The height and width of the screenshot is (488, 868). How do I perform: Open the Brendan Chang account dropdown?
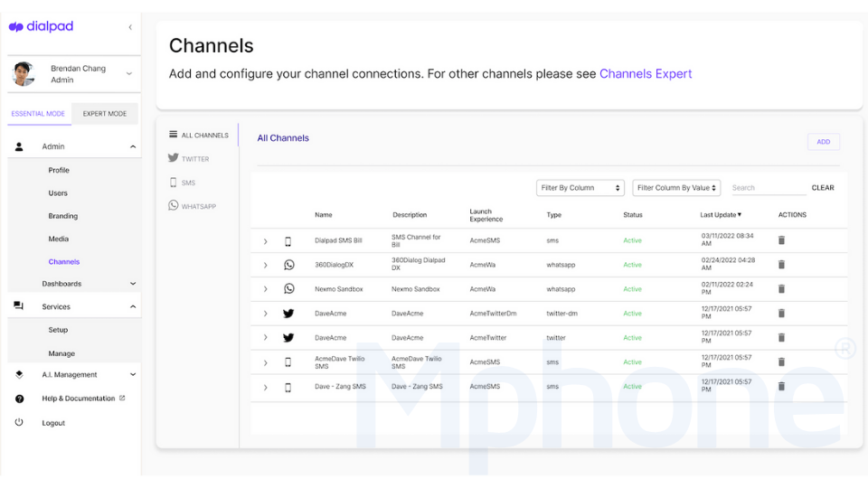129,73
